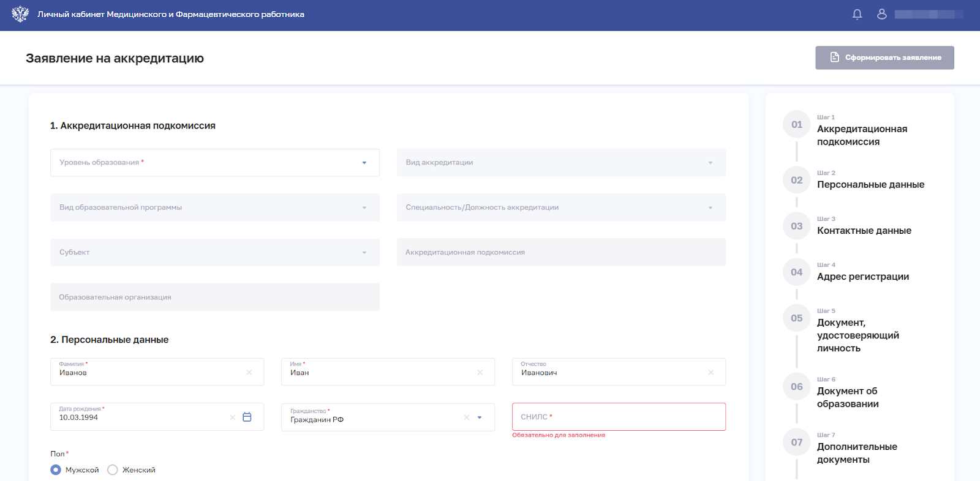Image resolution: width=980 pixels, height=481 pixels.
Task: Open the birth date calendar picker
Action: tap(247, 417)
